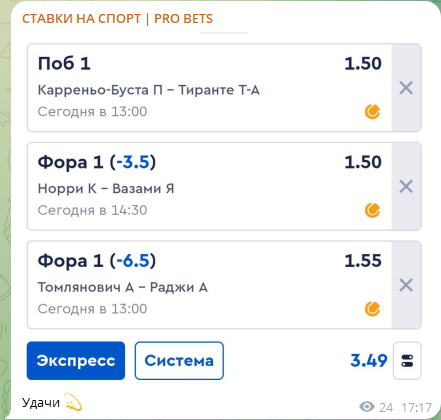Open Норри К – Вазами Я match
This screenshot has width=441, height=420.
(106, 189)
